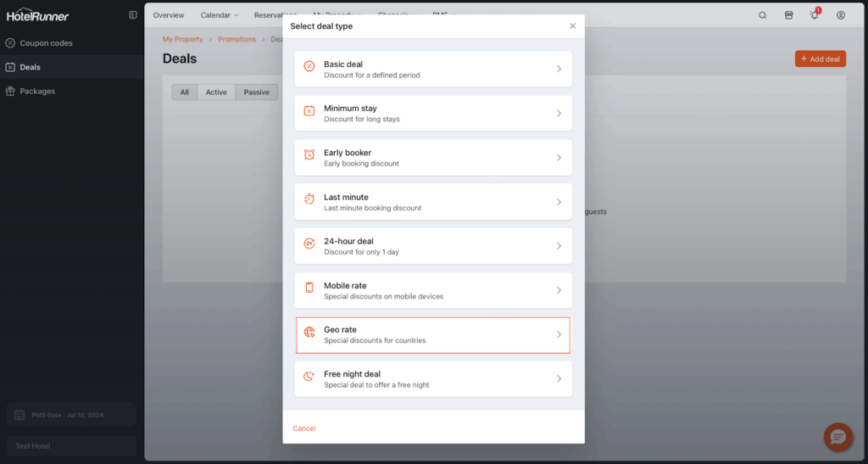
Task: Open the notifications bell
Action: coord(815,15)
